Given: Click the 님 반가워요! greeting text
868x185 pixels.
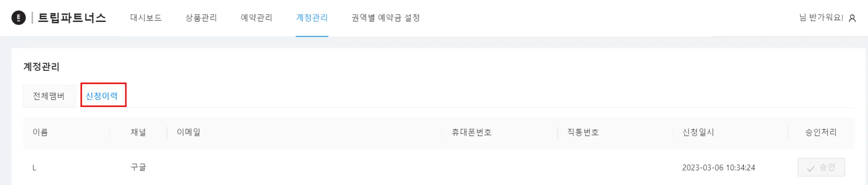Looking at the screenshot, I should click(821, 18).
